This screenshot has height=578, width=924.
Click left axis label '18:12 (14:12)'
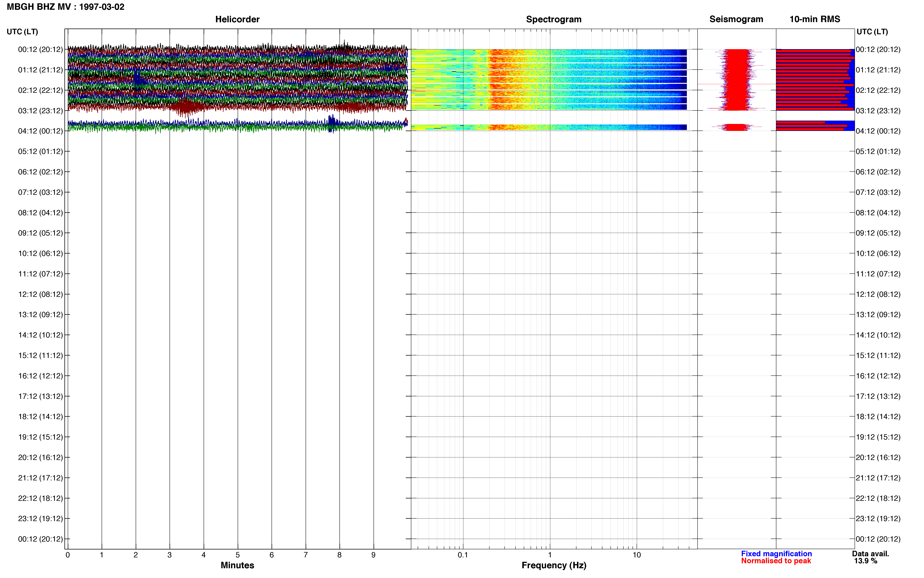click(x=41, y=417)
